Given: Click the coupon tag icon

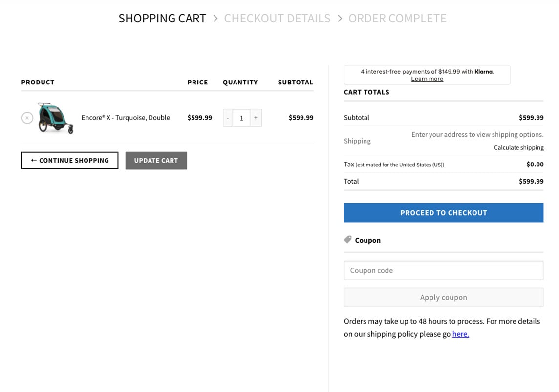Looking at the screenshot, I should point(348,240).
